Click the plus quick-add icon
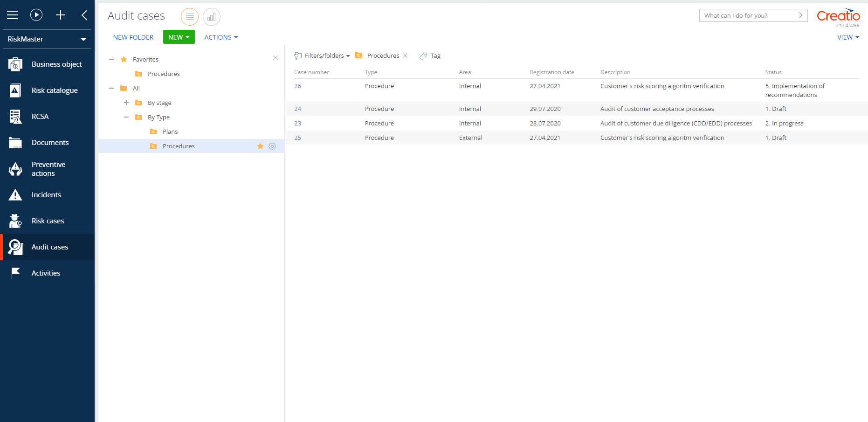Image resolution: width=868 pixels, height=422 pixels. 61,15
